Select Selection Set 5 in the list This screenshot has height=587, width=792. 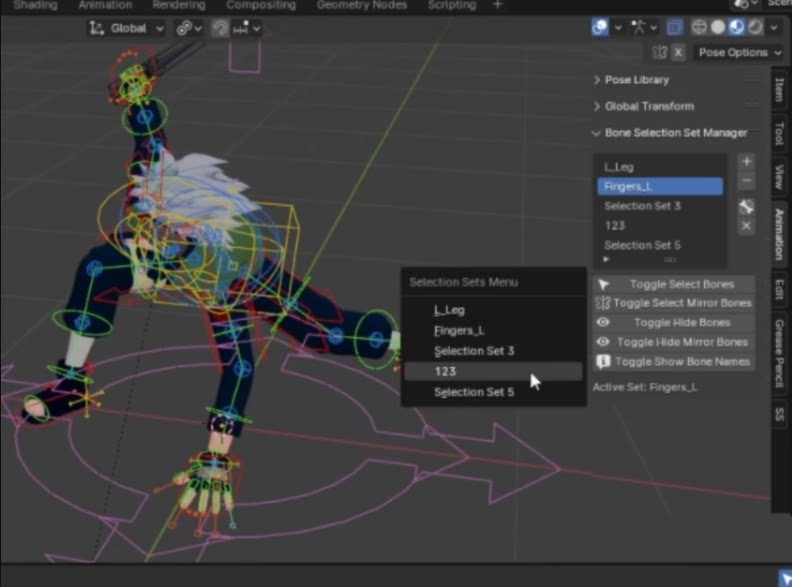tap(660, 246)
